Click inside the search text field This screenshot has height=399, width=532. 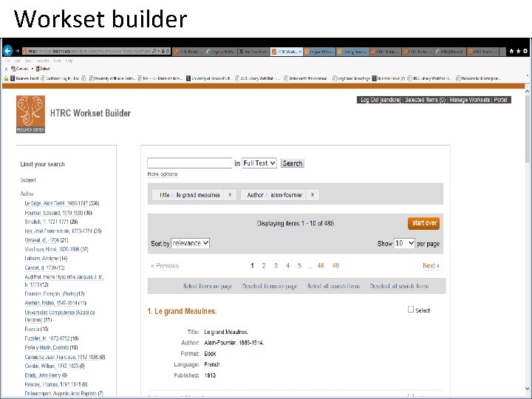click(x=190, y=163)
